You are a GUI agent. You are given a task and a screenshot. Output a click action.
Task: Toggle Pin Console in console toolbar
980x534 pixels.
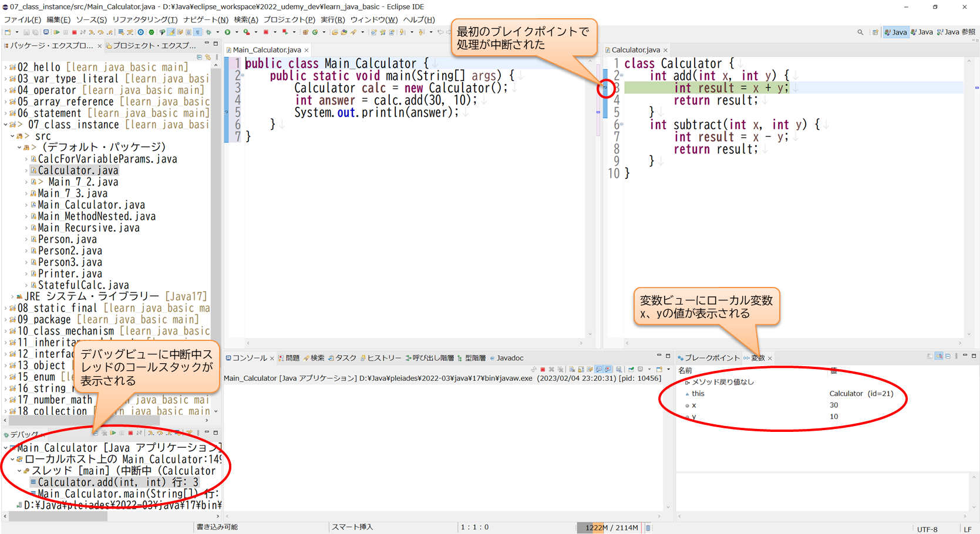[x=631, y=369]
